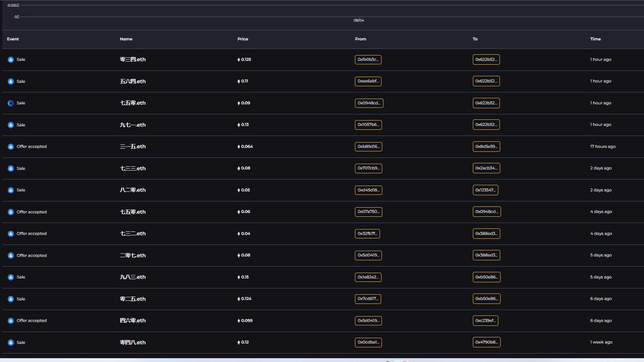Click the OpenSea icon in 七三二.eth offer row
This screenshot has height=362, width=644.
11,234
